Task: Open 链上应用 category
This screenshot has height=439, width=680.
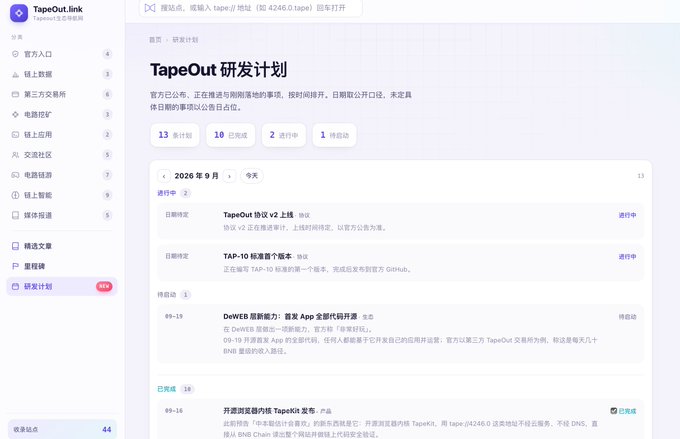Action: coord(62,134)
